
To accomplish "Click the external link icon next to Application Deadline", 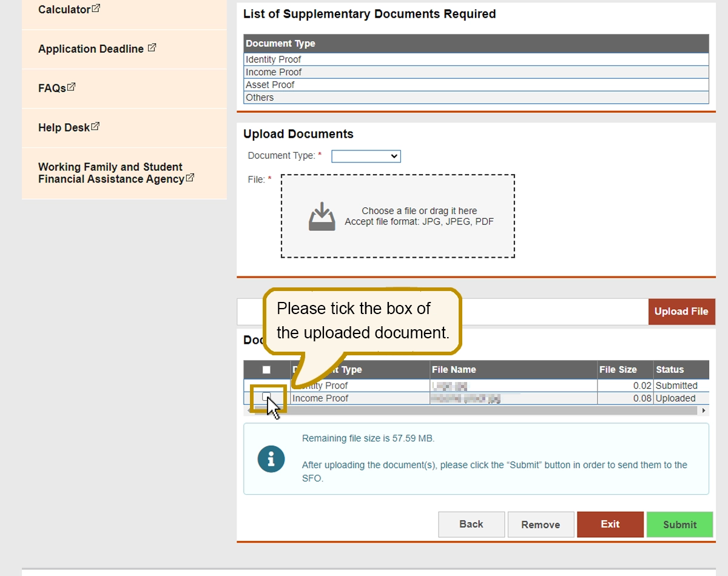I will pyautogui.click(x=152, y=47).
